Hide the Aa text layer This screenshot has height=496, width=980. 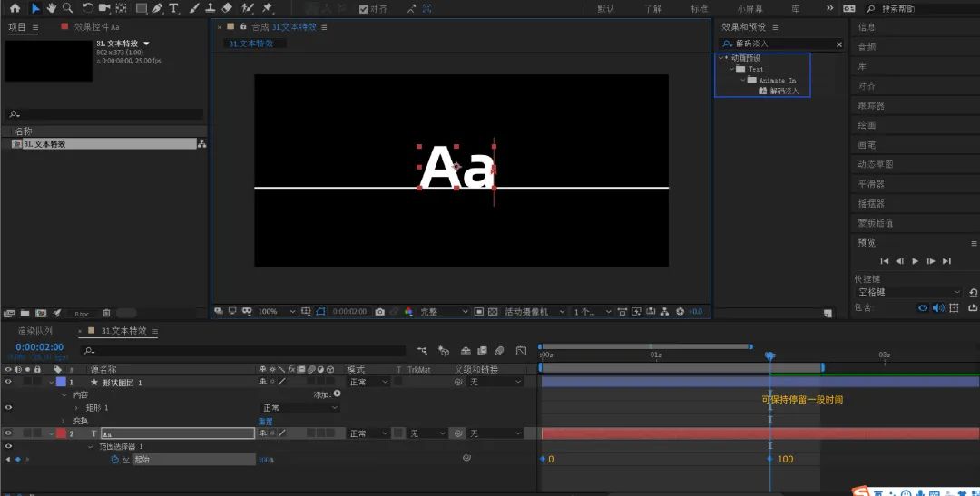8,433
